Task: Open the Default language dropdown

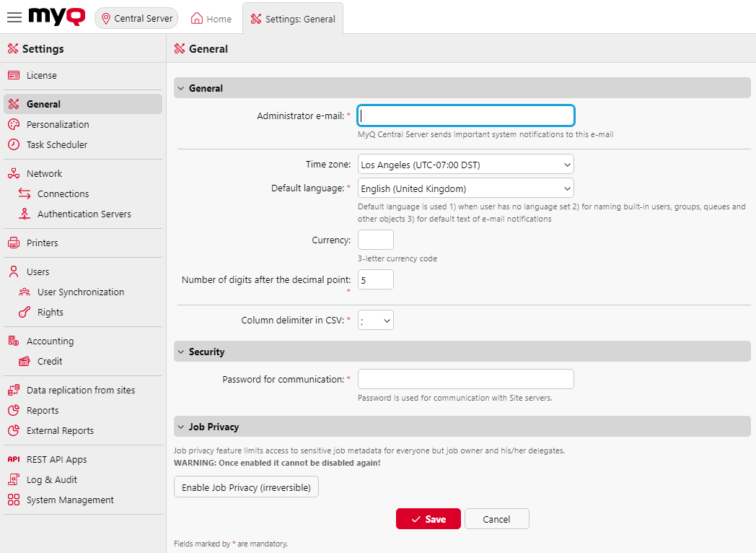Action: tap(465, 188)
